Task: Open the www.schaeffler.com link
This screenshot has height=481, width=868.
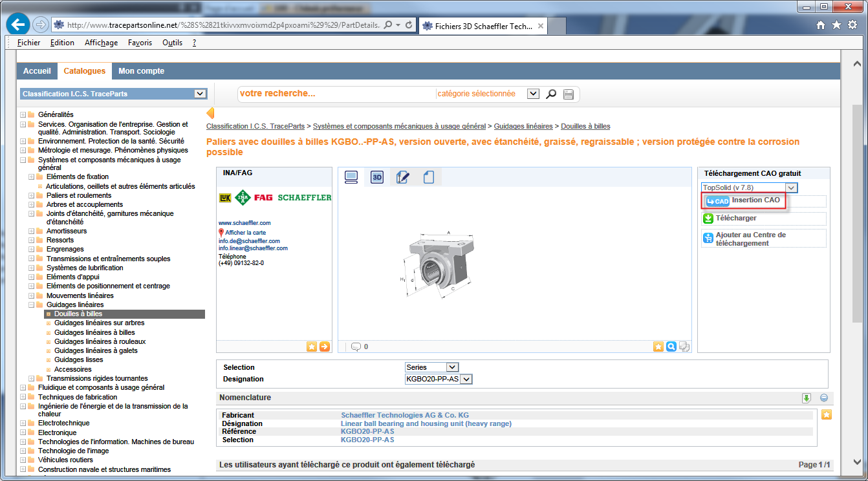Action: 244,223
